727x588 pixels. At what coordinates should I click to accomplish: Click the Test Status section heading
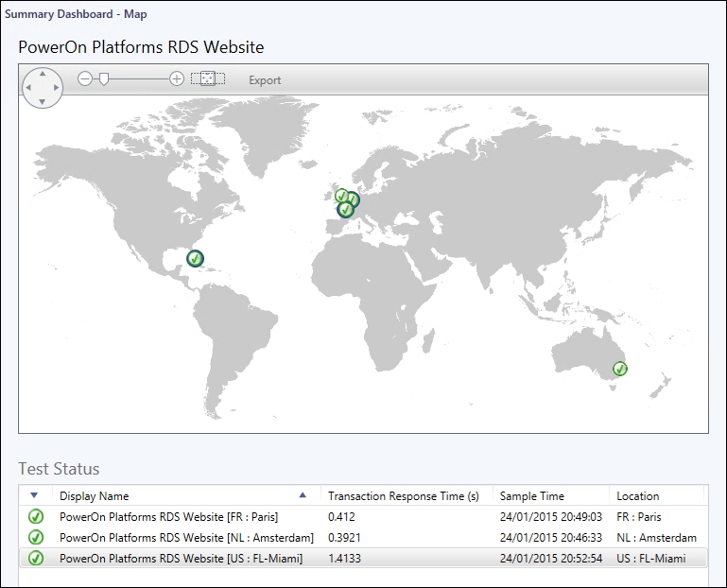point(59,469)
